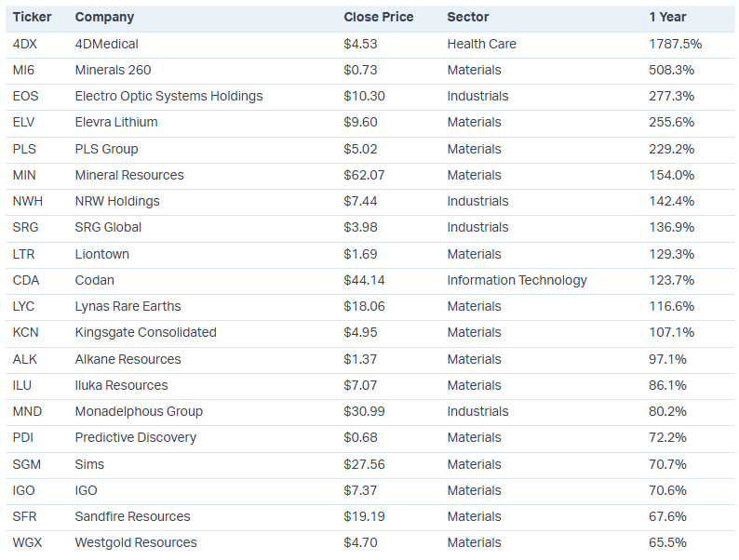The image size is (739, 560).
Task: Select the Lynas Rare Earths name
Action: pos(128,307)
